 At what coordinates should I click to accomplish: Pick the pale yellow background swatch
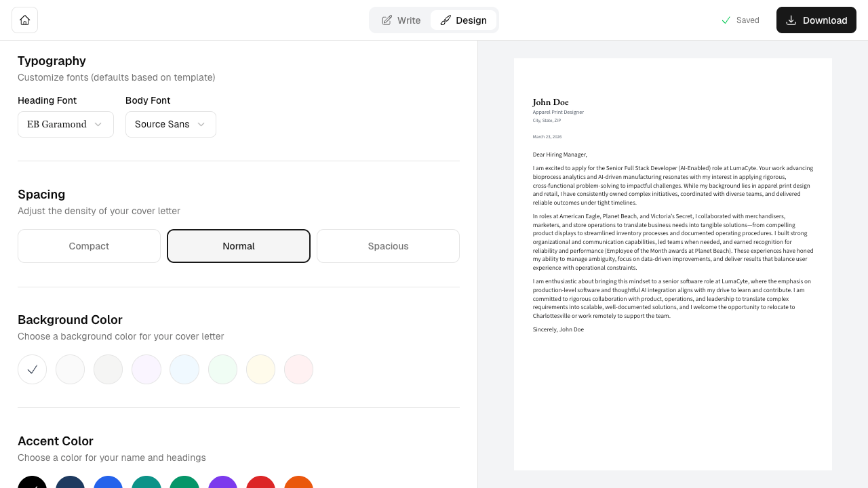260,369
